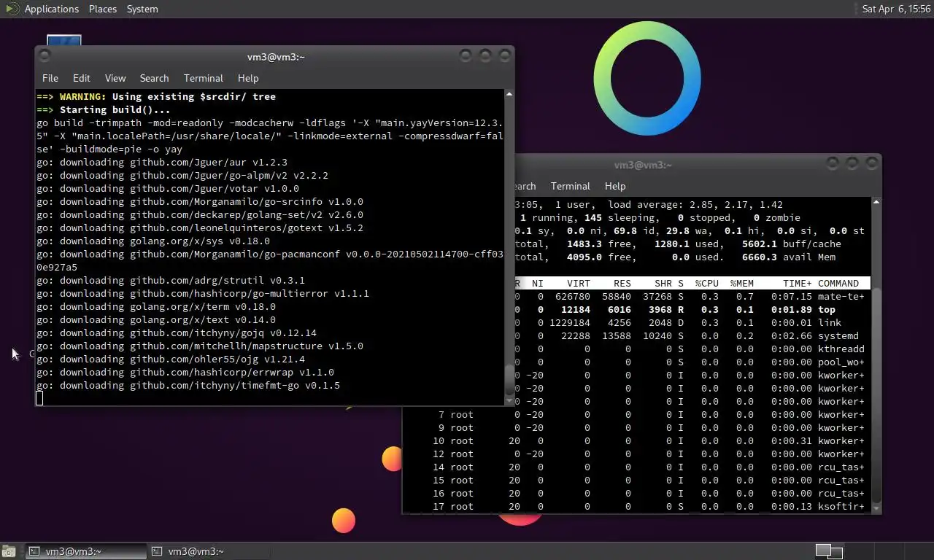Click 'Starting build()...' line in front terminal
This screenshot has width=934, height=560.
[x=104, y=109]
